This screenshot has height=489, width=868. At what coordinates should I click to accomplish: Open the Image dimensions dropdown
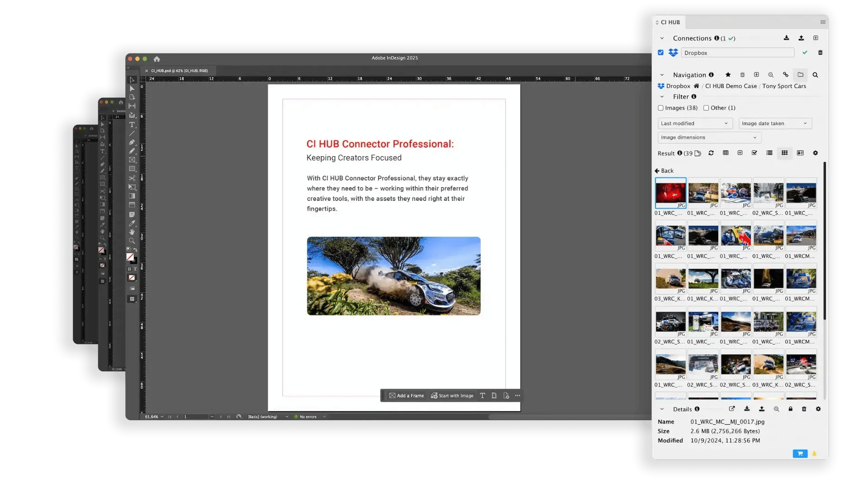[709, 137]
